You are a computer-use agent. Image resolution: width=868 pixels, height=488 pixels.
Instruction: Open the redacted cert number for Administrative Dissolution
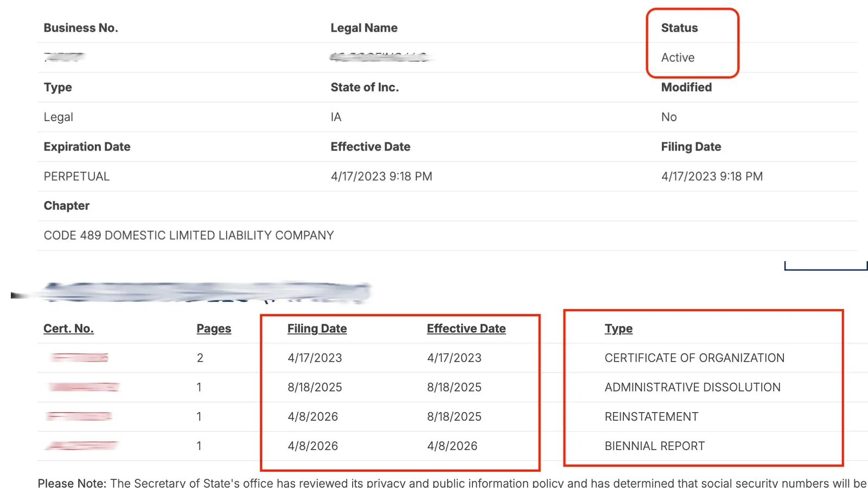tap(84, 387)
